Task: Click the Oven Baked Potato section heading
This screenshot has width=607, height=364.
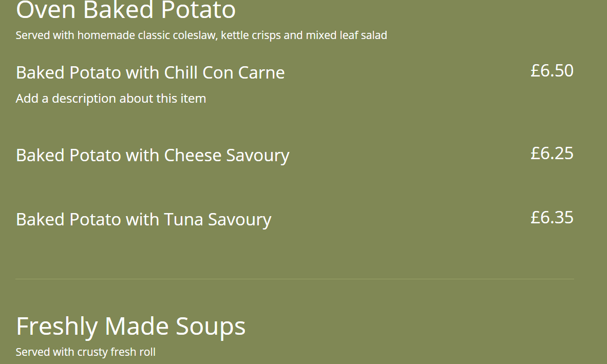Action: coord(126,10)
